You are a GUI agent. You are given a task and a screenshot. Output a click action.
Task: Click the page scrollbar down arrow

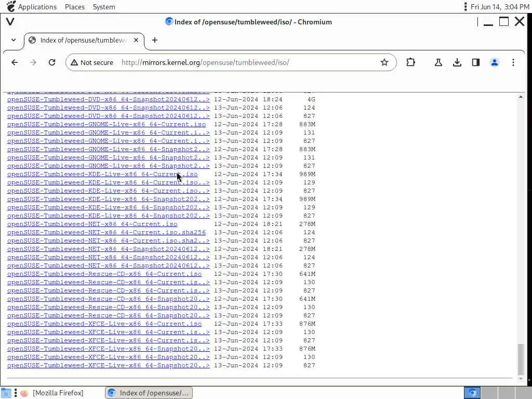[x=521, y=379]
